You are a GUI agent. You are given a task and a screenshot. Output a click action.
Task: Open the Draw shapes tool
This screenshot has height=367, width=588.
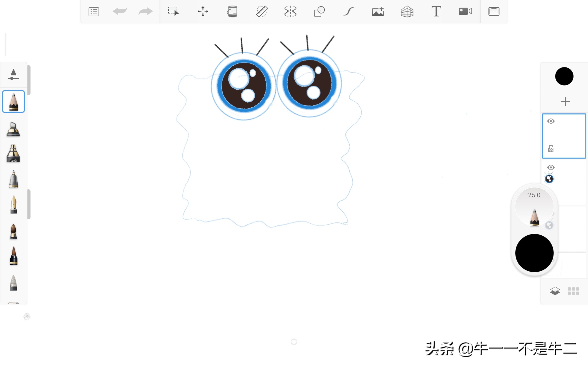319,11
